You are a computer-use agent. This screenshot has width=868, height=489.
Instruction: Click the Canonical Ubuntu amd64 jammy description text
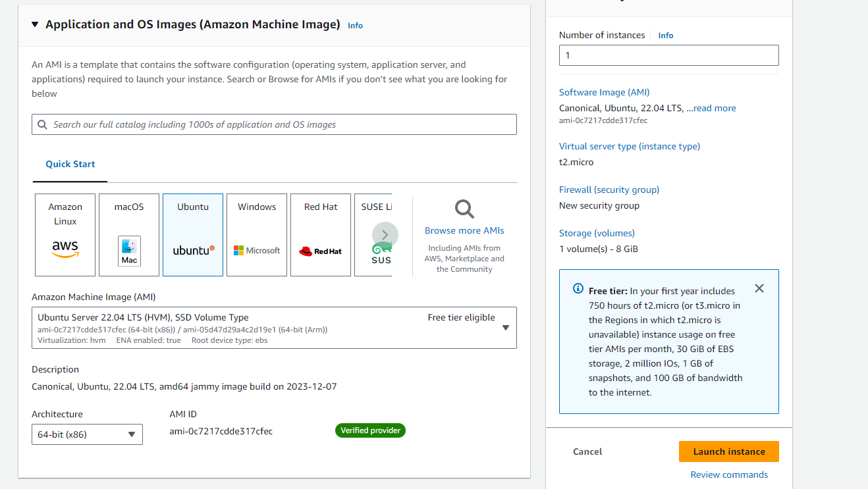(184, 386)
